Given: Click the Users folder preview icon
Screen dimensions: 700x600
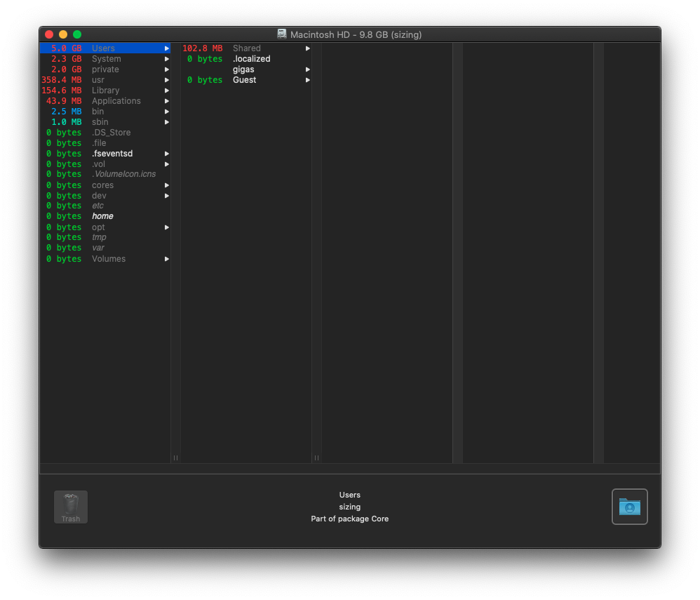Looking at the screenshot, I should (x=629, y=507).
